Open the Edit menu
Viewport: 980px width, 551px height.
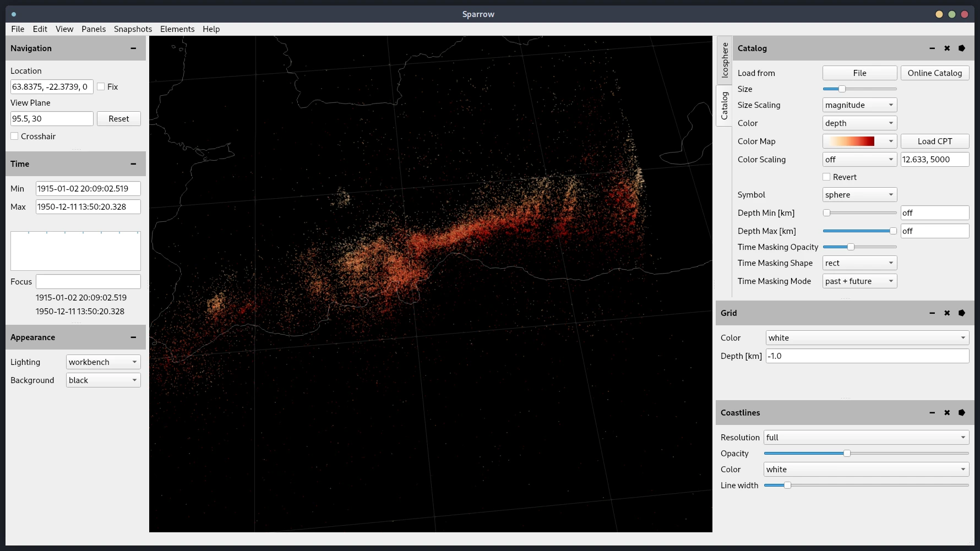tap(40, 29)
